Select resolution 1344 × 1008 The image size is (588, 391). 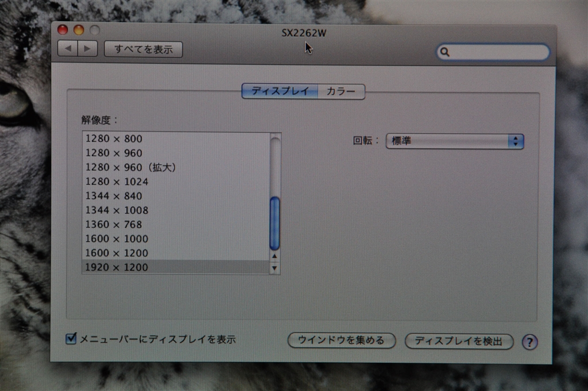(176, 210)
